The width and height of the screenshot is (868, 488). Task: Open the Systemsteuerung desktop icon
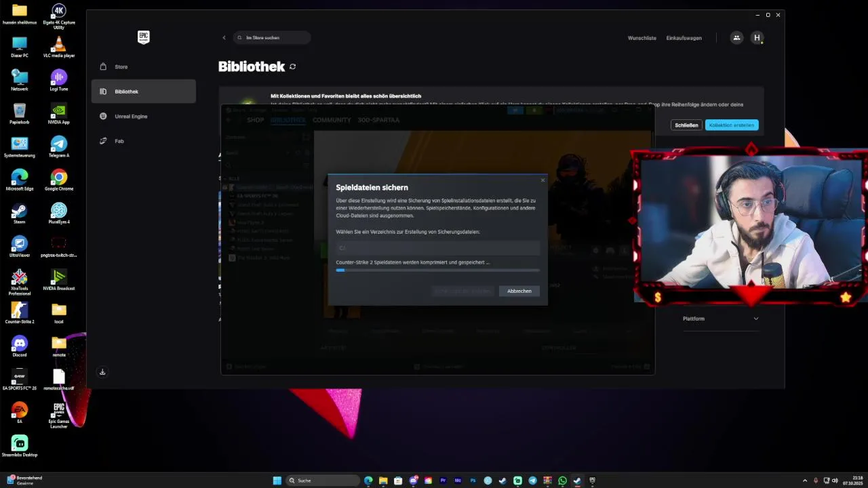pos(19,147)
